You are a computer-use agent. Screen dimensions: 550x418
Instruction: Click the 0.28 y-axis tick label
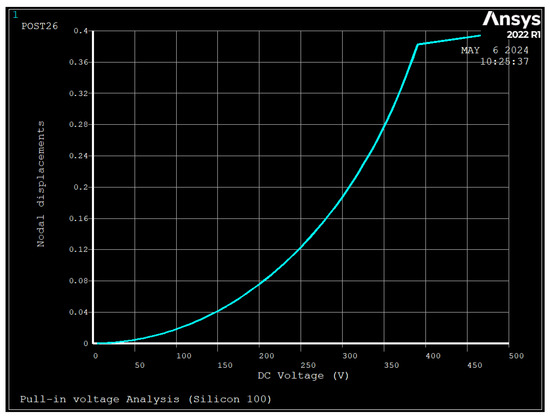pyautogui.click(x=79, y=125)
